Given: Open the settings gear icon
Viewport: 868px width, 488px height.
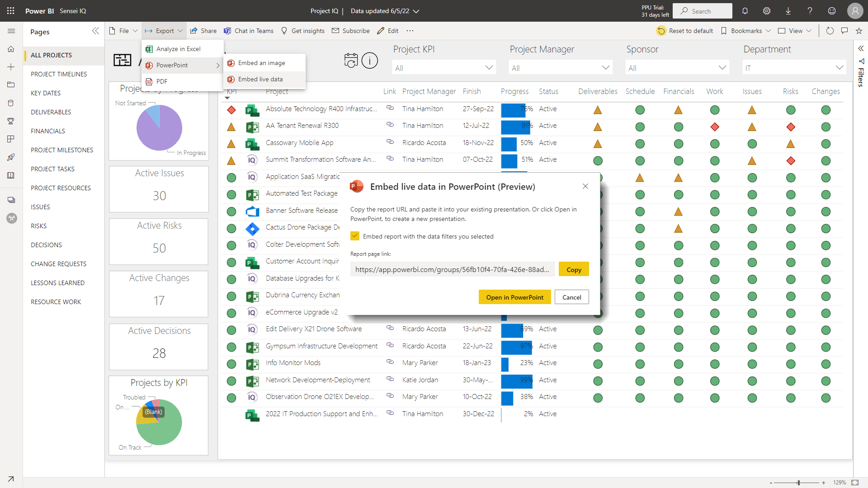Looking at the screenshot, I should 767,11.
